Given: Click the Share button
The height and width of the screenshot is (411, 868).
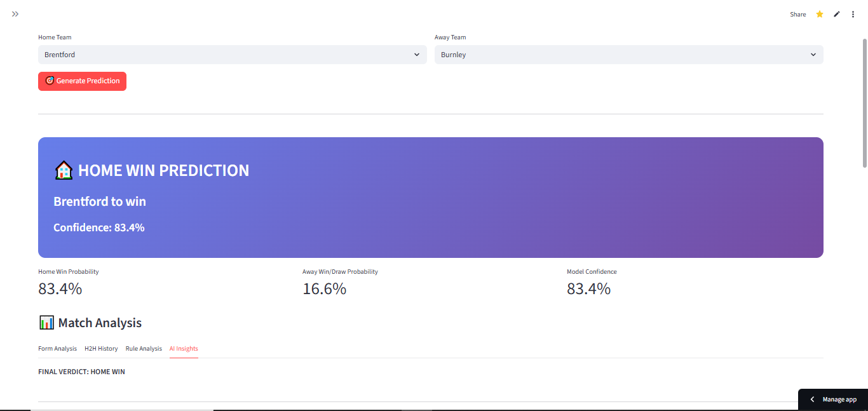Looking at the screenshot, I should click(797, 13).
